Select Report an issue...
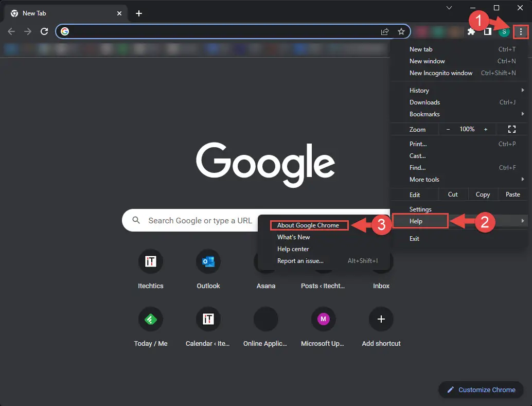532x406 pixels. 324,261
